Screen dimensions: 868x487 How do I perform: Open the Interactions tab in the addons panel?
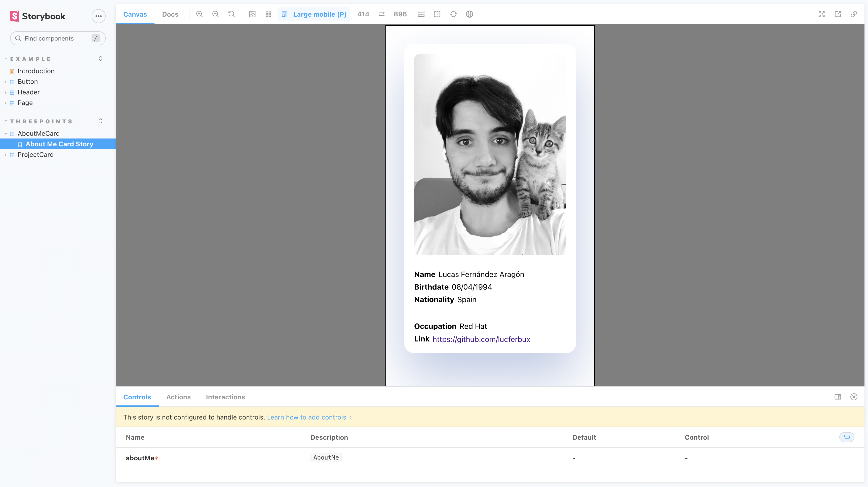click(x=225, y=397)
